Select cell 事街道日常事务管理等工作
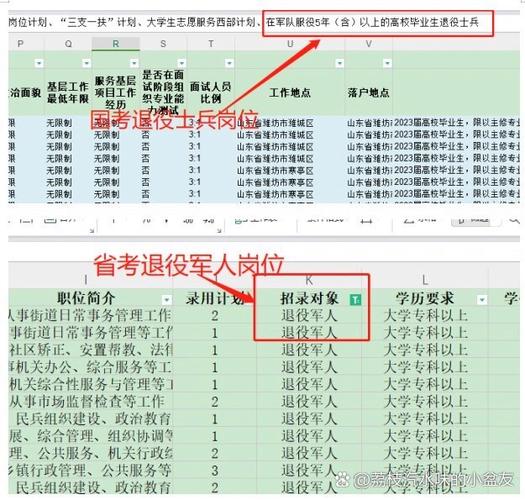Image resolution: width=525 pixels, height=500 pixels. click(x=90, y=333)
